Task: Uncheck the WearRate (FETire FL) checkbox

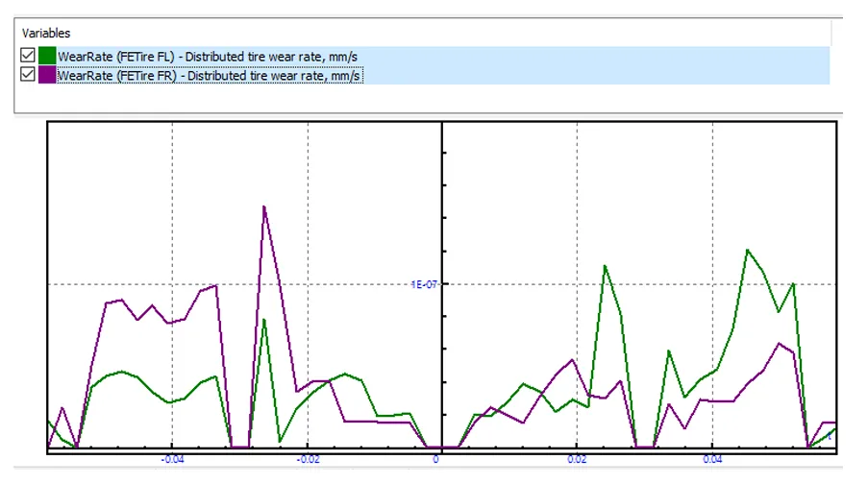Action: [28, 57]
